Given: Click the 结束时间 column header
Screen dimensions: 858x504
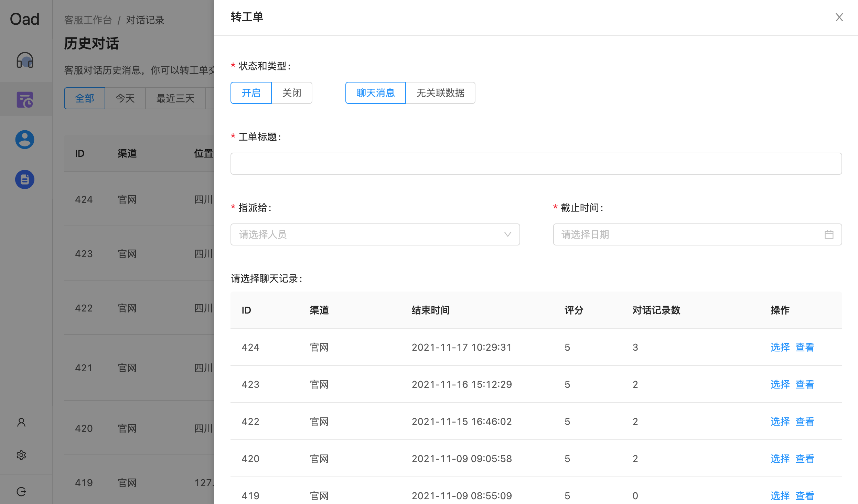Looking at the screenshot, I should [x=431, y=310].
